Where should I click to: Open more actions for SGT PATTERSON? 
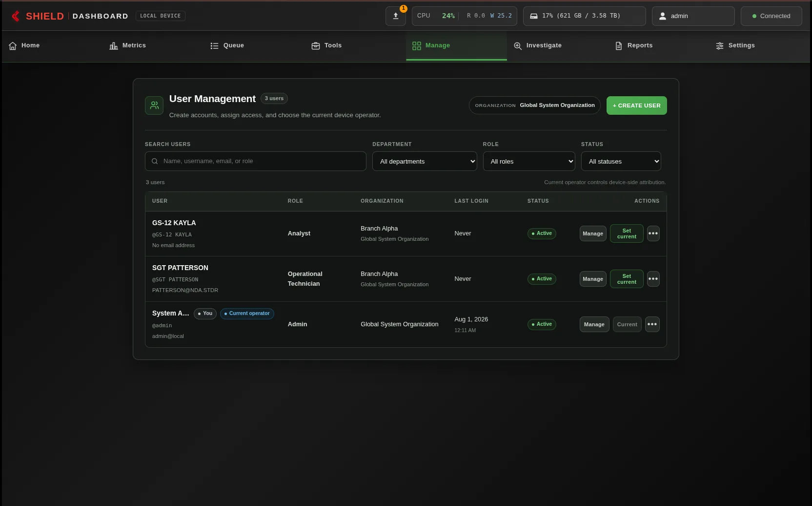[x=653, y=279]
